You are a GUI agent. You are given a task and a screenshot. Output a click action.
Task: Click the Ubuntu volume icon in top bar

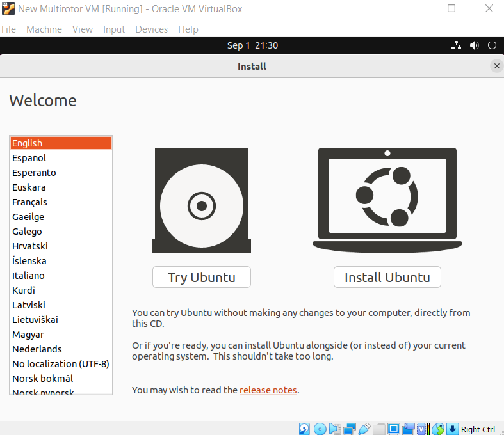coord(474,45)
